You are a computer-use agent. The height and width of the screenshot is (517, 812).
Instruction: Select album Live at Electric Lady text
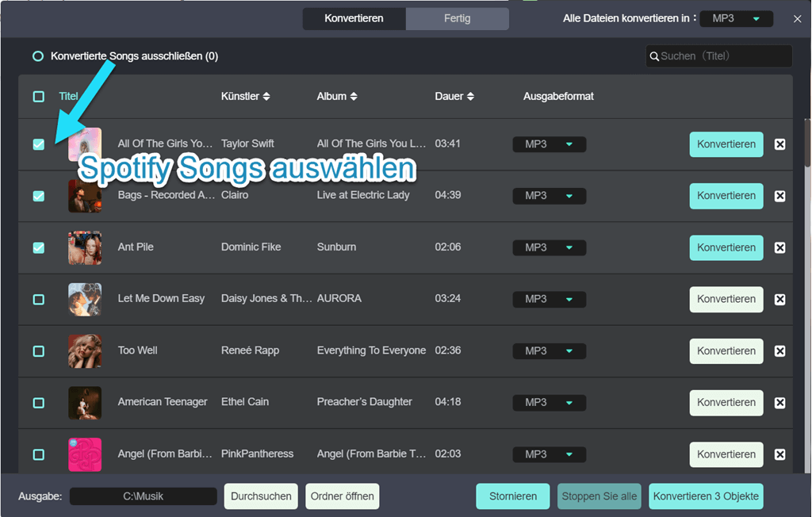(x=363, y=195)
